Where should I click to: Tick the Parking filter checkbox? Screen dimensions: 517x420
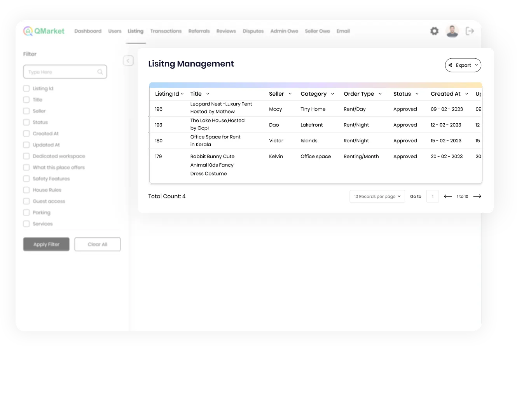coord(26,212)
